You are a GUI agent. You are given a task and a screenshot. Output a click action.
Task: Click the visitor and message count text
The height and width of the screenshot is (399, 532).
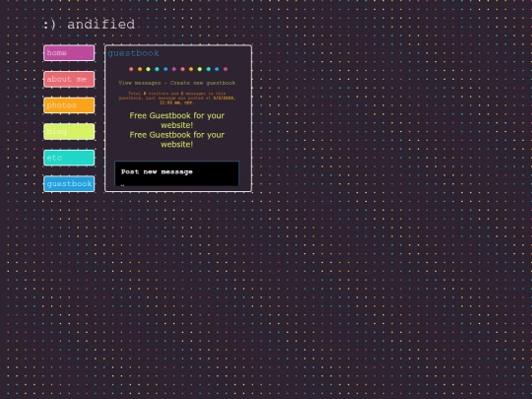(x=176, y=99)
